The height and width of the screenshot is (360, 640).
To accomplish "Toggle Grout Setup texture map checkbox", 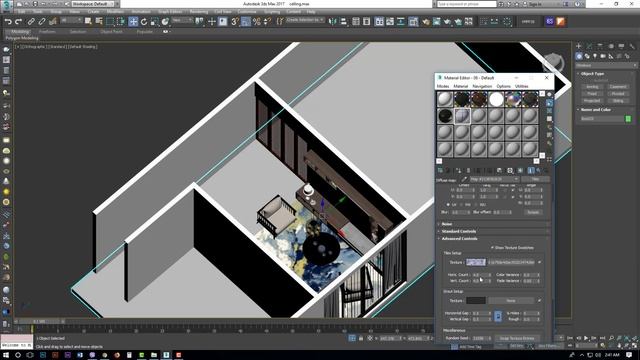I will [x=540, y=300].
